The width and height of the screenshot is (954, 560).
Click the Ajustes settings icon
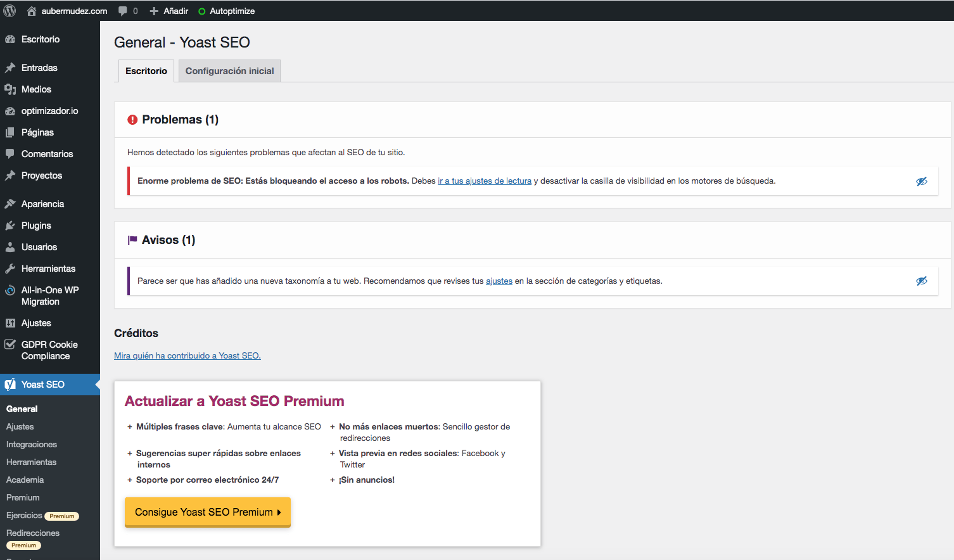point(10,323)
